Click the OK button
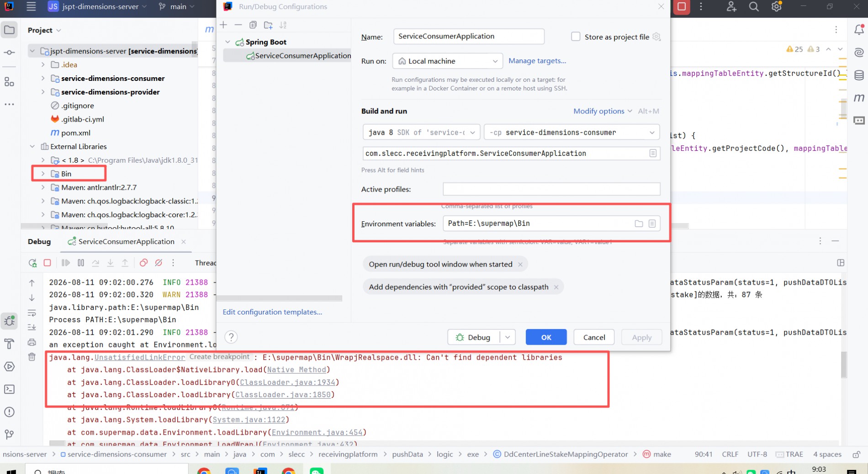The image size is (868, 474). click(x=546, y=337)
